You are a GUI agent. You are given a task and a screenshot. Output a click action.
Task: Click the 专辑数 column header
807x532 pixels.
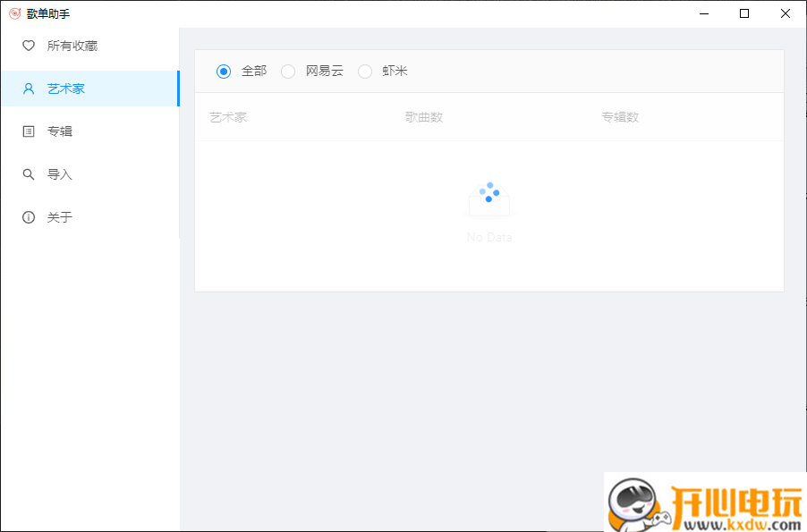[x=620, y=117]
